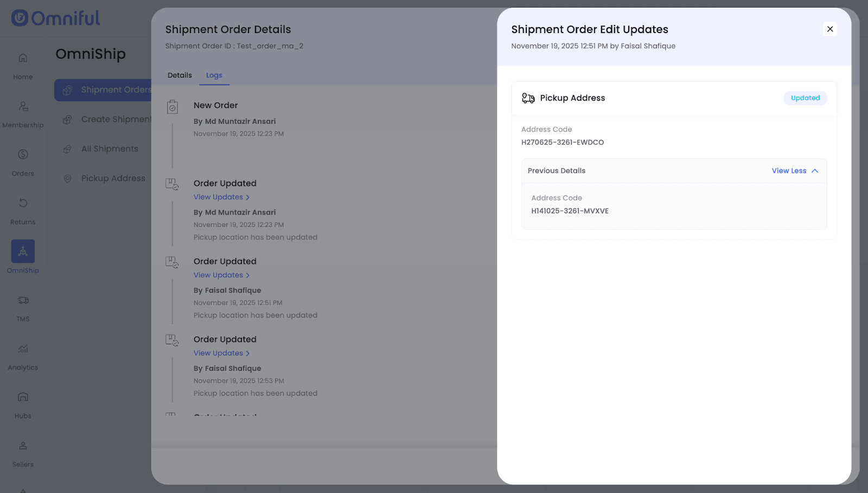Open the Hubs sidebar icon
This screenshot has width=868, height=493.
[23, 397]
